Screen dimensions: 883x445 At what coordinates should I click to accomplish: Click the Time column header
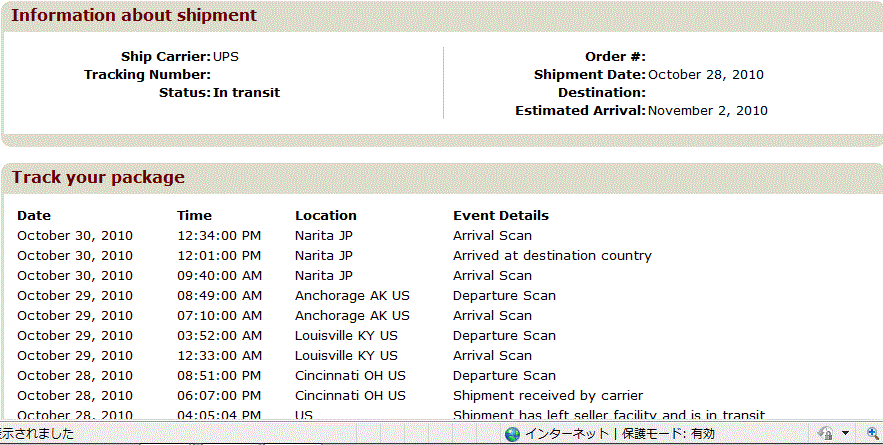pos(194,216)
